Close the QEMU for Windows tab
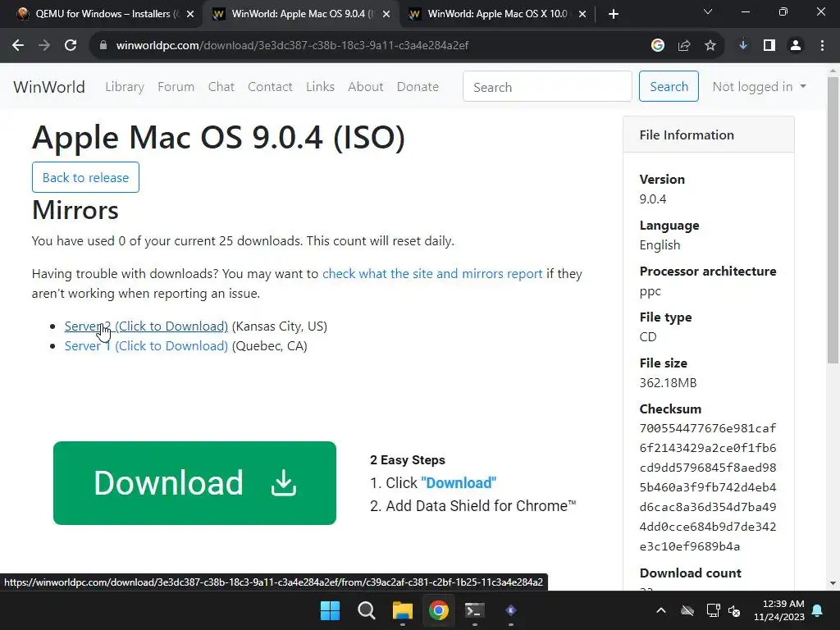Image resolution: width=840 pixels, height=630 pixels. pyautogui.click(x=190, y=14)
